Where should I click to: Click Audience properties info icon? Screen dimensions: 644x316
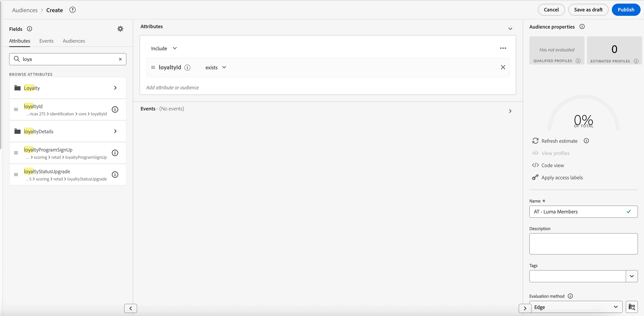(582, 26)
